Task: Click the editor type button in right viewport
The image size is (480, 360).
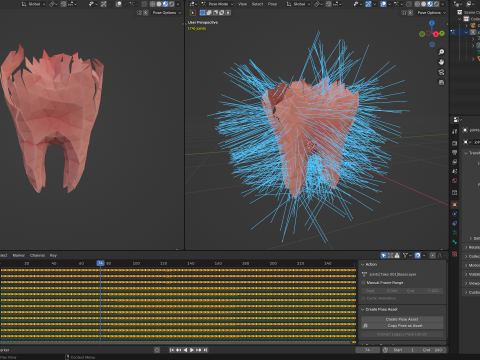Action: [x=193, y=4]
